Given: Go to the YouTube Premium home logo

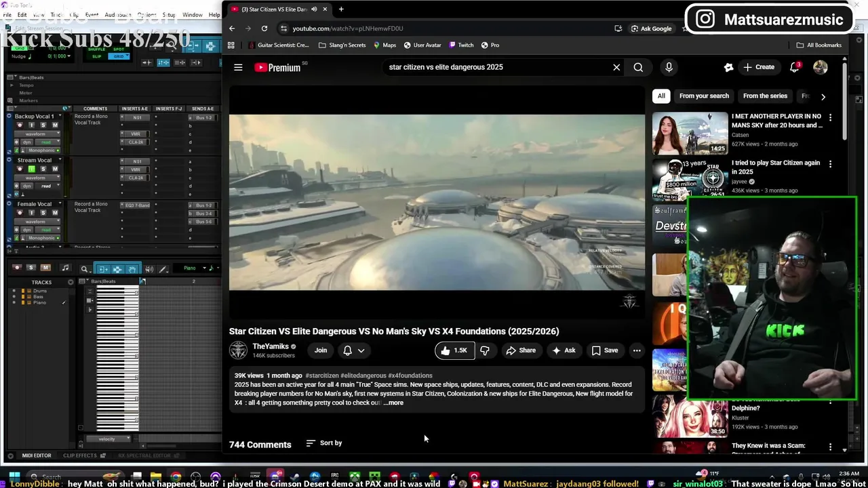Looking at the screenshot, I should coord(277,67).
